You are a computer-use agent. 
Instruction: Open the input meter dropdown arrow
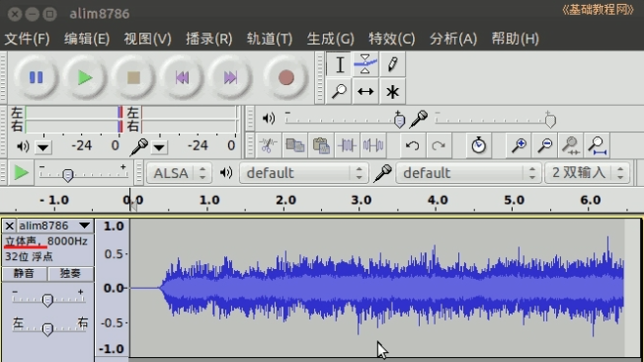point(159,147)
